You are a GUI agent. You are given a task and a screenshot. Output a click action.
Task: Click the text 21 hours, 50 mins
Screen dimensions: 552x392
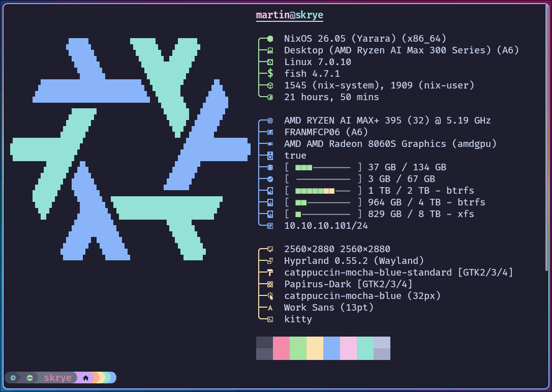331,97
